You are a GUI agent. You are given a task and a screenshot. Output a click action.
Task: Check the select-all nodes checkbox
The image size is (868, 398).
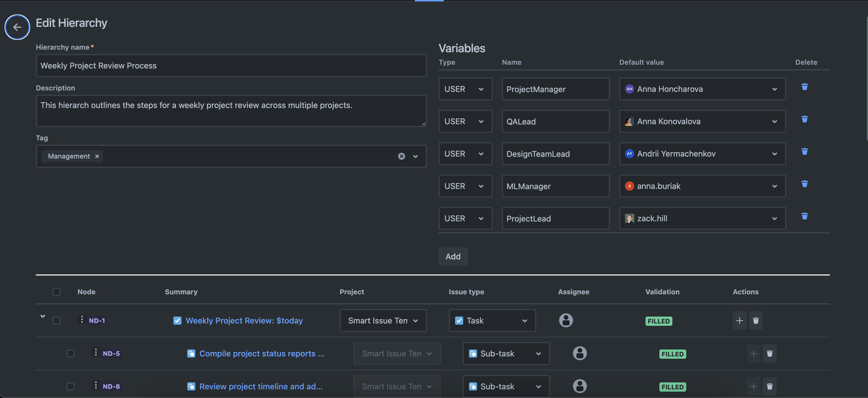(57, 292)
